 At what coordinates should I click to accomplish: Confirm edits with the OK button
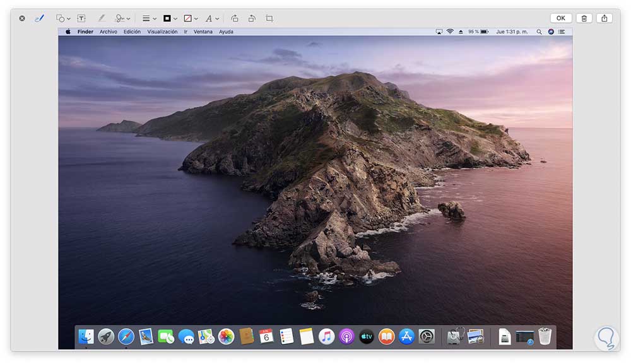coord(560,18)
